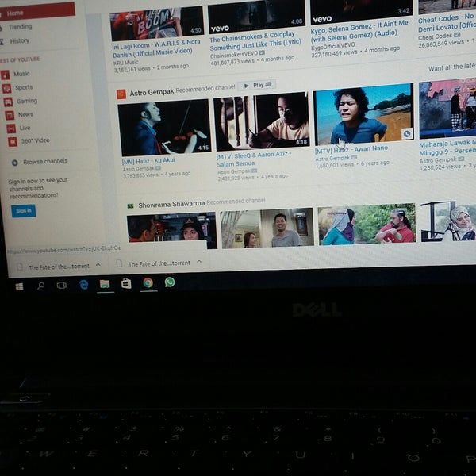Open the News category icon
Screen dimensions: 476x476
[10, 115]
